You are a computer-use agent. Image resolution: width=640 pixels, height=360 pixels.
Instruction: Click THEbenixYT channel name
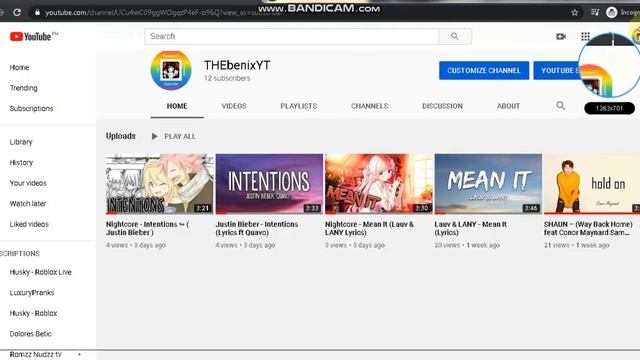[237, 65]
